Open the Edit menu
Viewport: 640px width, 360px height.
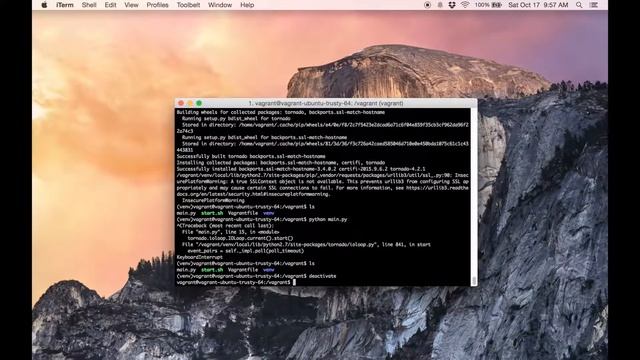110,5
